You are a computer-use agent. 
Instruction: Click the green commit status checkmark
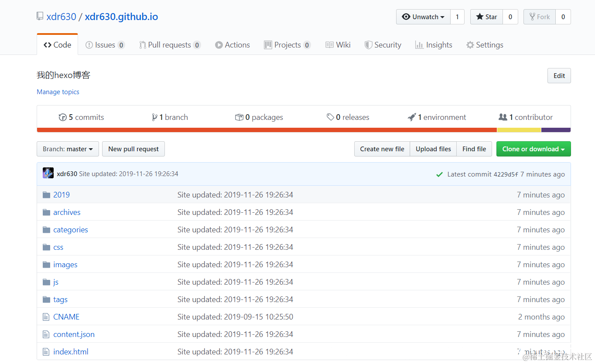pyautogui.click(x=440, y=174)
